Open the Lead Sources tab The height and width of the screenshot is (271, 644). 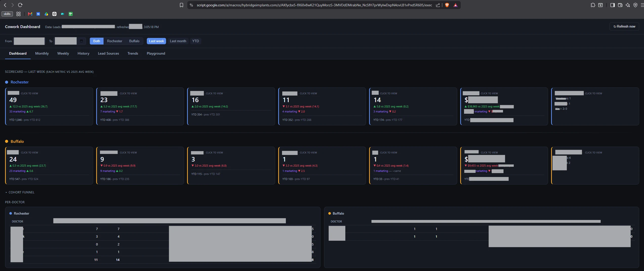coord(108,53)
